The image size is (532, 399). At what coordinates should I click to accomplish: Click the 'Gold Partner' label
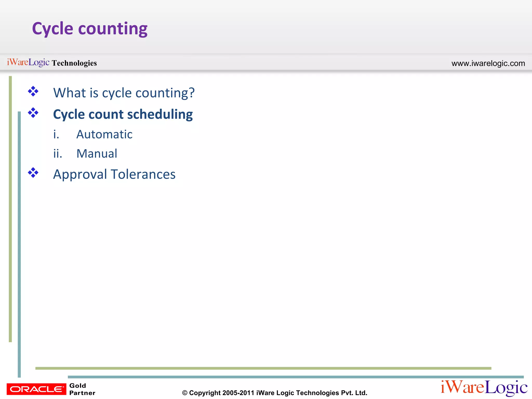82,389
